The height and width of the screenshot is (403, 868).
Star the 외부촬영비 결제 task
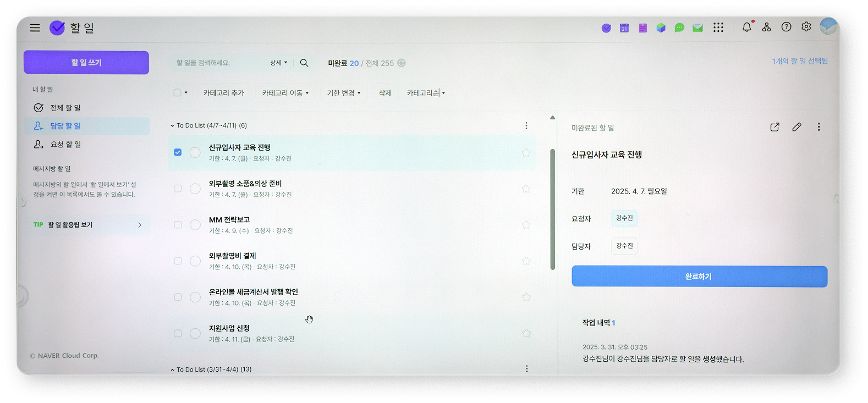pyautogui.click(x=526, y=261)
